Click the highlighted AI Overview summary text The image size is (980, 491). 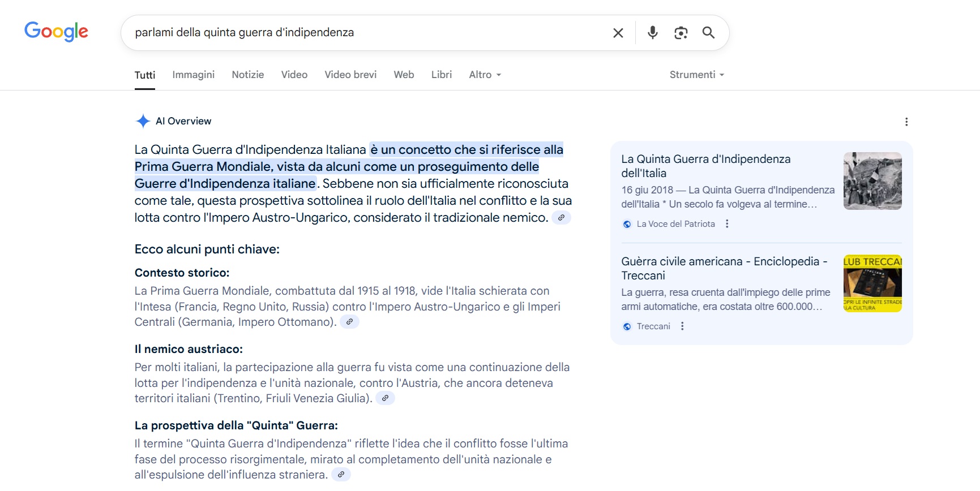(349, 166)
